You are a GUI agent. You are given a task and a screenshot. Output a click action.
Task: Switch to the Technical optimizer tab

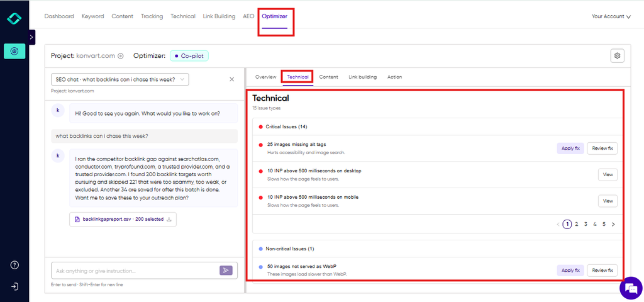(x=297, y=77)
